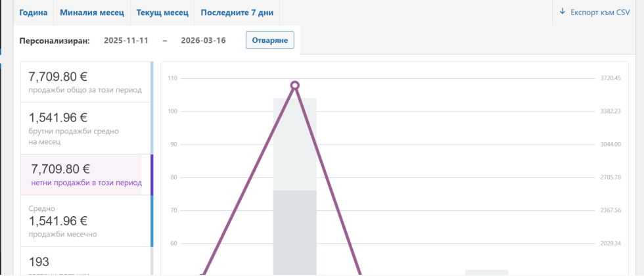The height and width of the screenshot is (276, 644).
Task: Click the purple color strip beside нетни продажби
Action: coord(152,175)
